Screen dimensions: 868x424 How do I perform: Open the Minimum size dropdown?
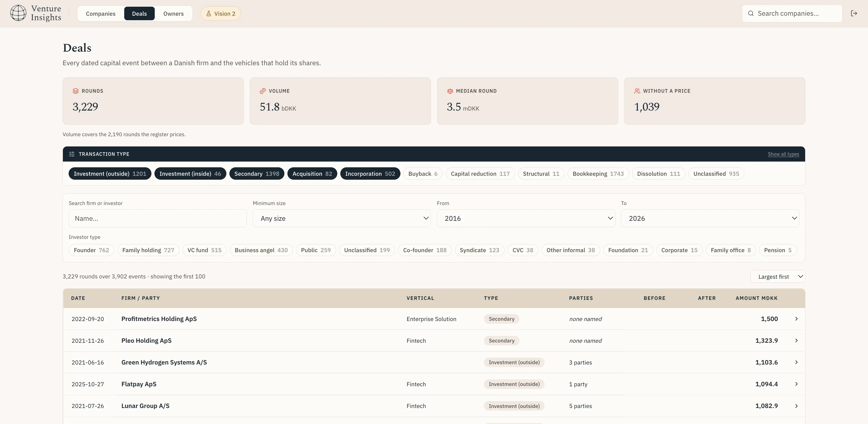(x=342, y=218)
